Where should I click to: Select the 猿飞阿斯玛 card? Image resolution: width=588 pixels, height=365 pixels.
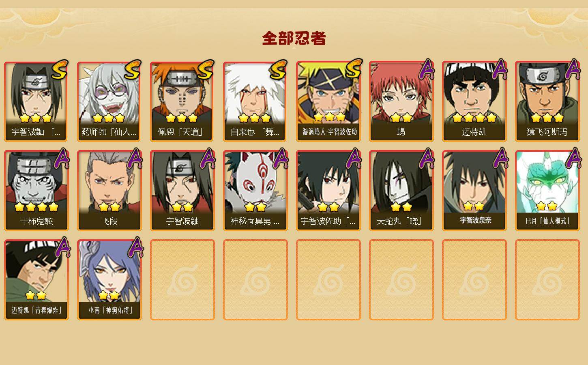click(x=547, y=101)
